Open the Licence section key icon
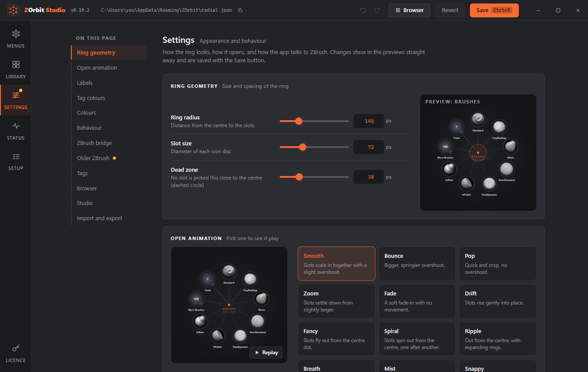This screenshot has width=588, height=372. point(16,348)
